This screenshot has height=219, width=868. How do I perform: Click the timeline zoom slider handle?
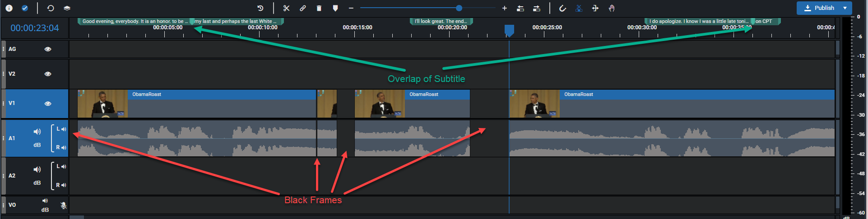pos(459,8)
